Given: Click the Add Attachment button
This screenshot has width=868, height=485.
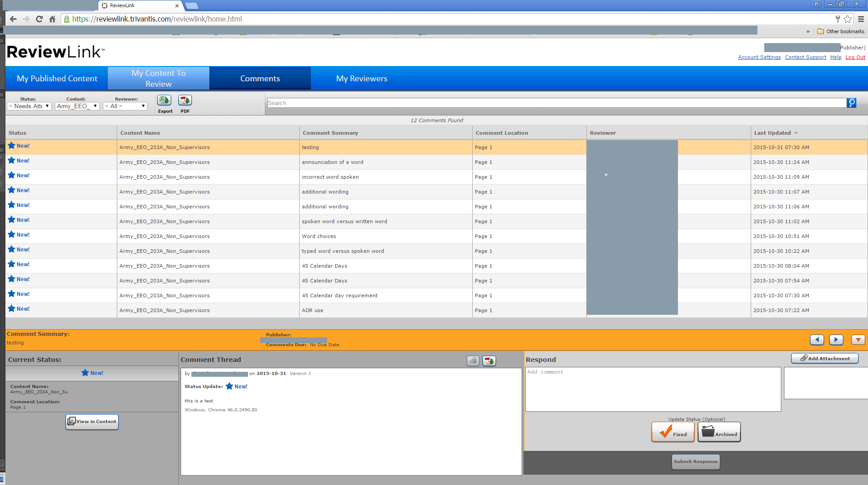Looking at the screenshot, I should pos(825,358).
